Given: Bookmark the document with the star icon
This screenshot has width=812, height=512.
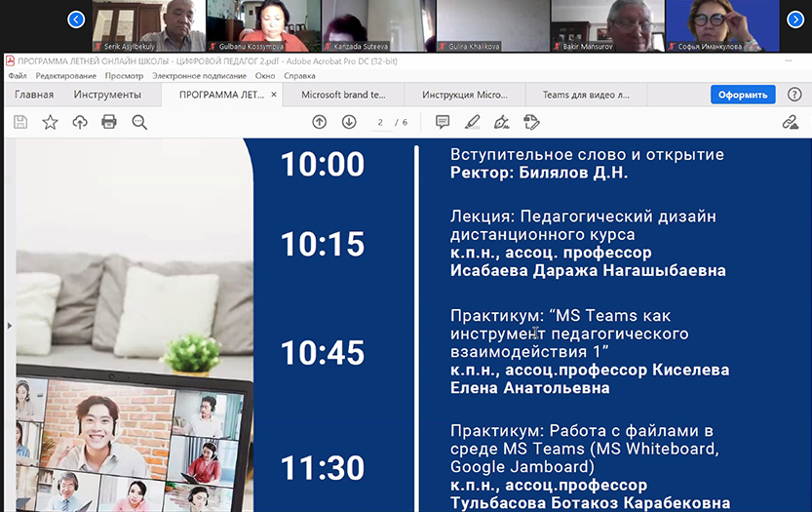Looking at the screenshot, I should pyautogui.click(x=50, y=122).
